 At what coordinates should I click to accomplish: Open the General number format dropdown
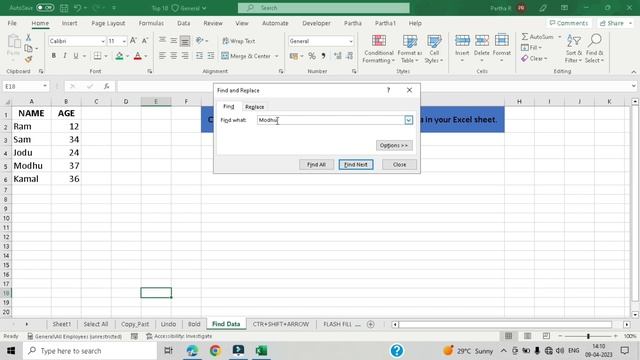351,41
